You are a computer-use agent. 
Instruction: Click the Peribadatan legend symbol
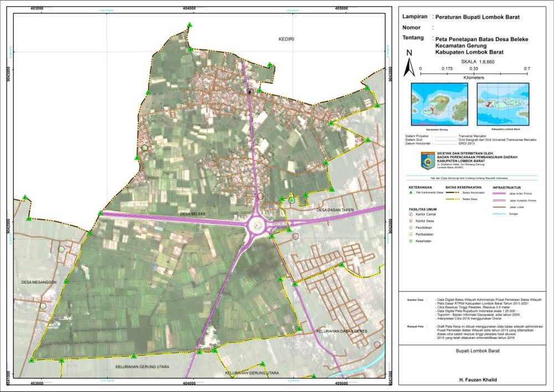point(410,235)
